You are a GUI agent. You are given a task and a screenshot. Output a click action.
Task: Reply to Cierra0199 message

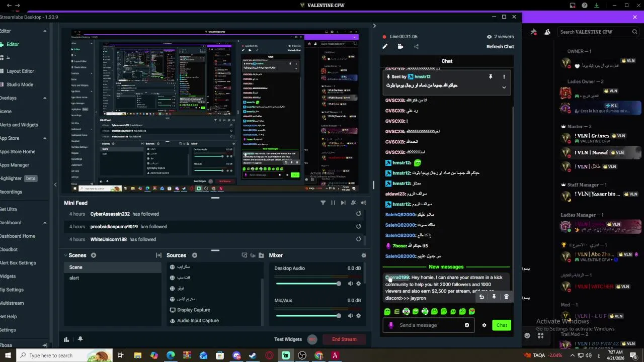click(x=481, y=297)
